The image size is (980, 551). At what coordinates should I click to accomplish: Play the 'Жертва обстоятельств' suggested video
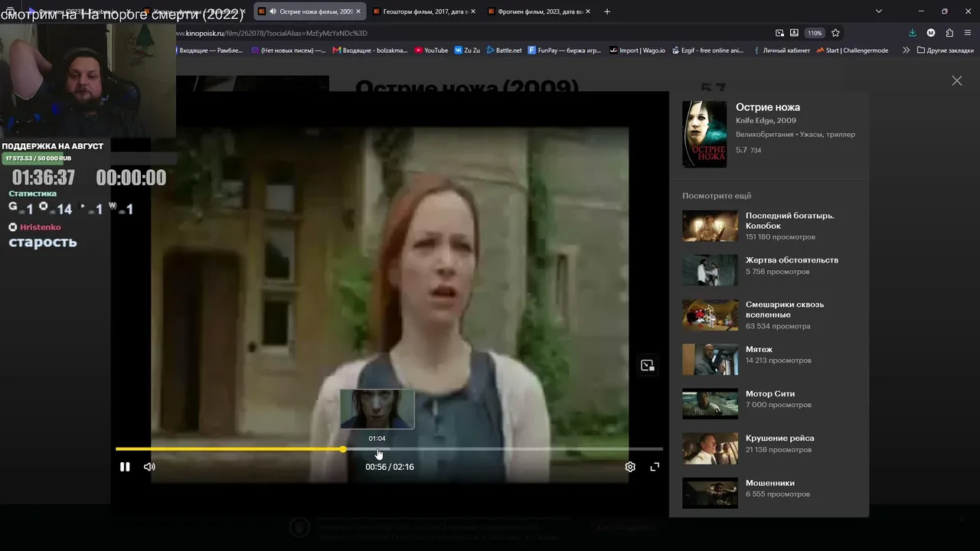click(x=792, y=260)
